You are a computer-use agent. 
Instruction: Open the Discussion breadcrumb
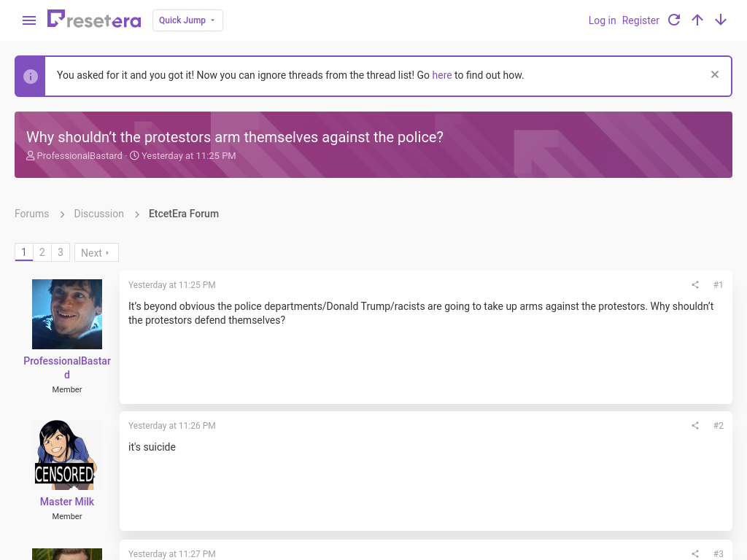pos(98,214)
